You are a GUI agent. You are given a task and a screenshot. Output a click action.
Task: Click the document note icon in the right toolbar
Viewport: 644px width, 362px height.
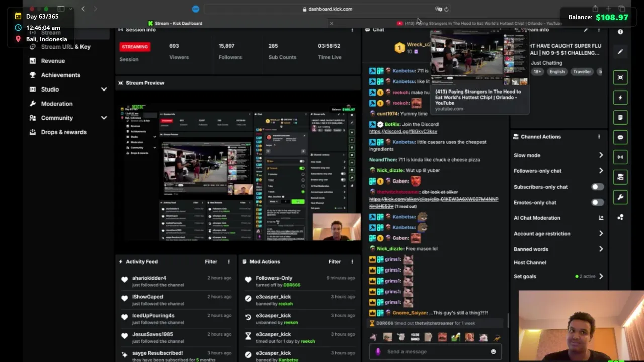click(620, 117)
